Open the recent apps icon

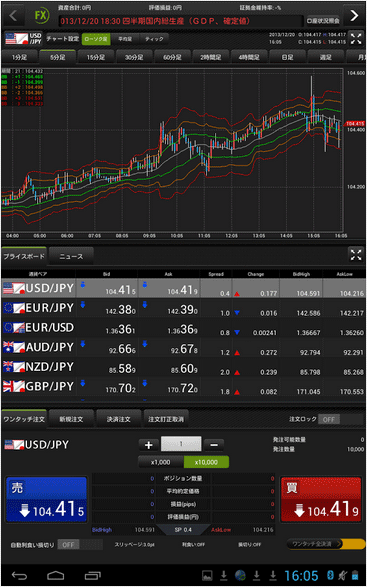[93, 575]
